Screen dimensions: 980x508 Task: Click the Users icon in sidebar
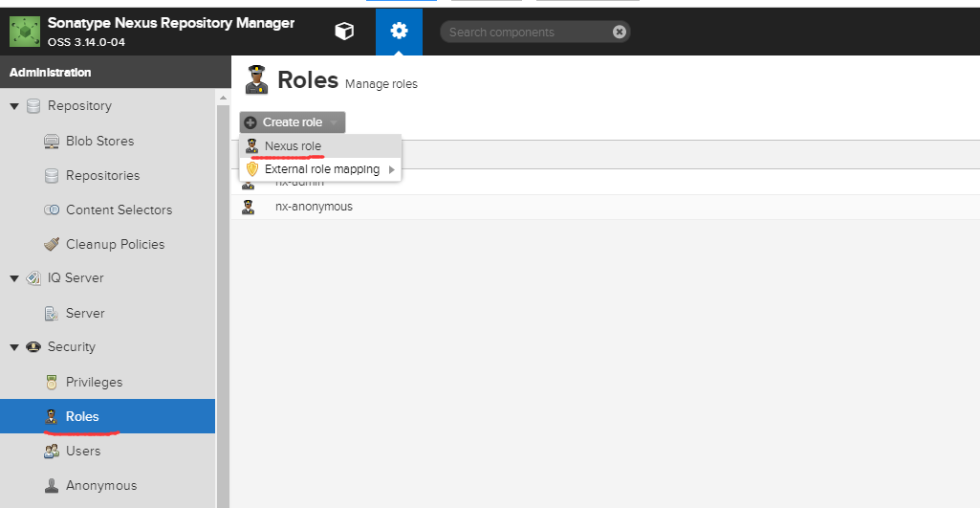click(x=52, y=451)
